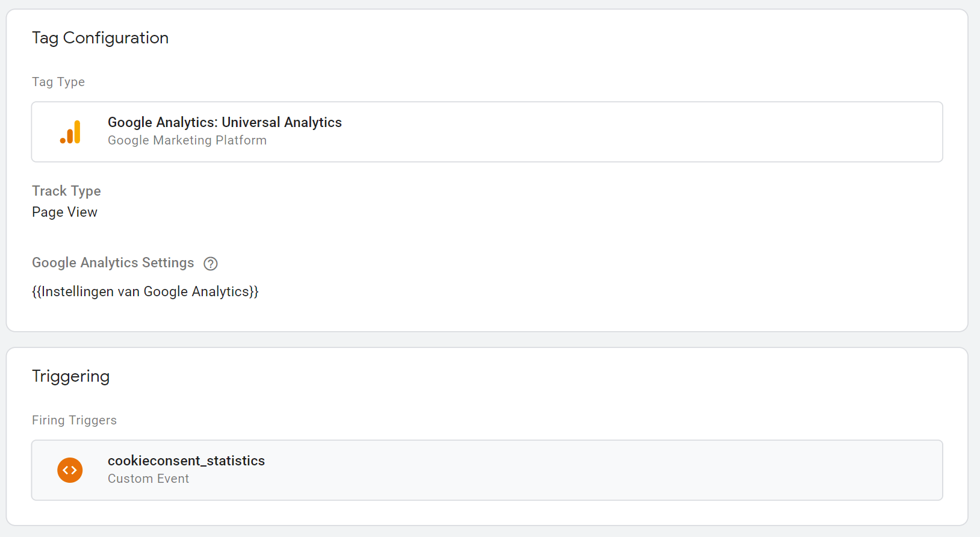Open the Google Analytics Settings help icon
The height and width of the screenshot is (537, 980).
210,263
